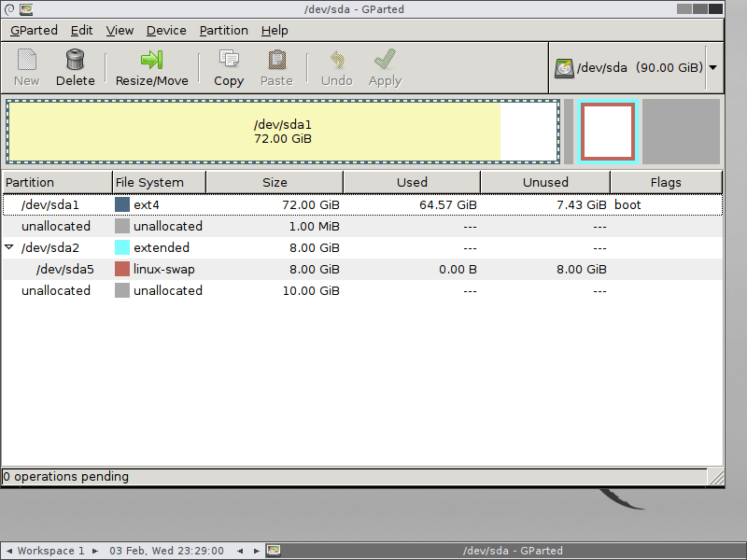Click the disk drive icon in device selector

[x=564, y=66]
